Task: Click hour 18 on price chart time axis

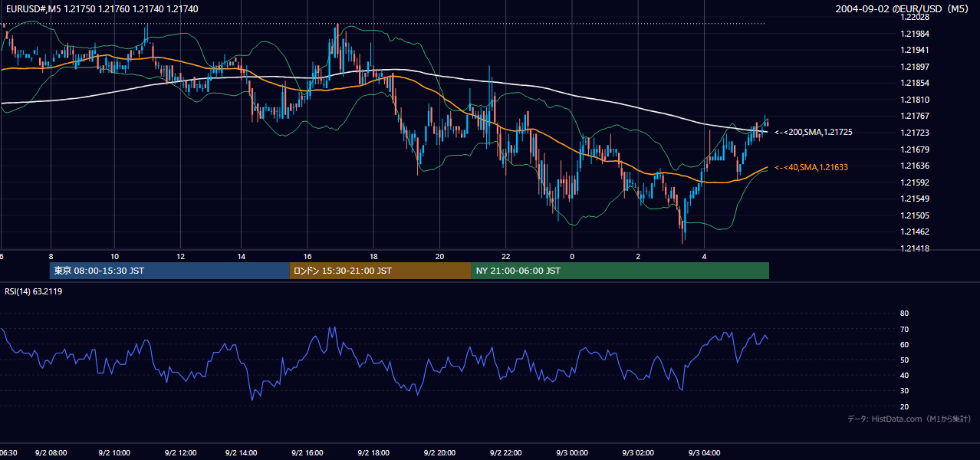Action: (373, 255)
